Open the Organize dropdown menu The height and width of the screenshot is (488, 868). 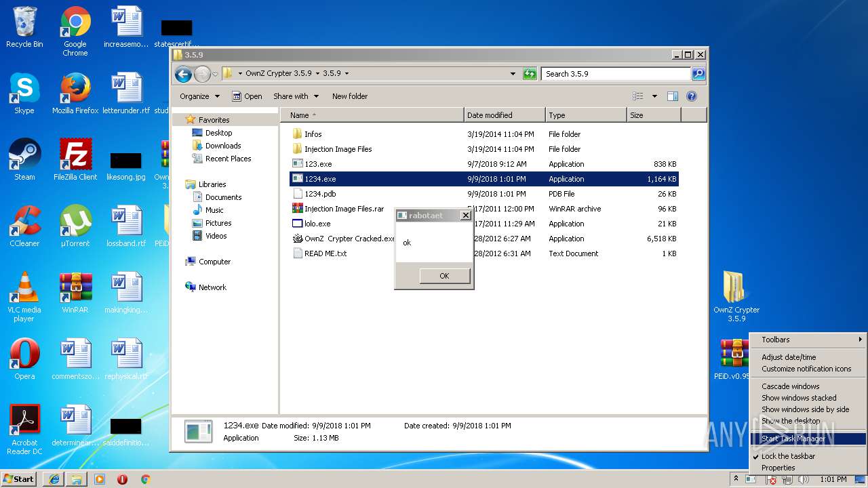[x=199, y=96]
